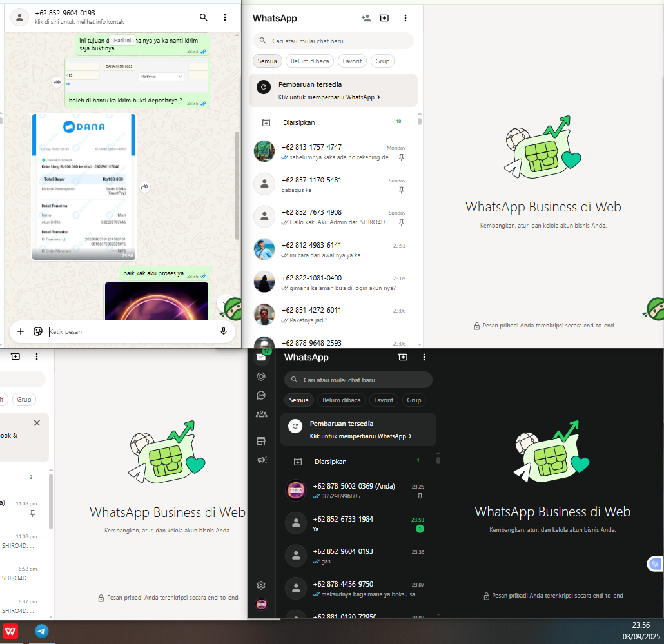The height and width of the screenshot is (644, 664).
Task: Open profile picture in dark WhatsApp sidebar
Action: [261, 604]
